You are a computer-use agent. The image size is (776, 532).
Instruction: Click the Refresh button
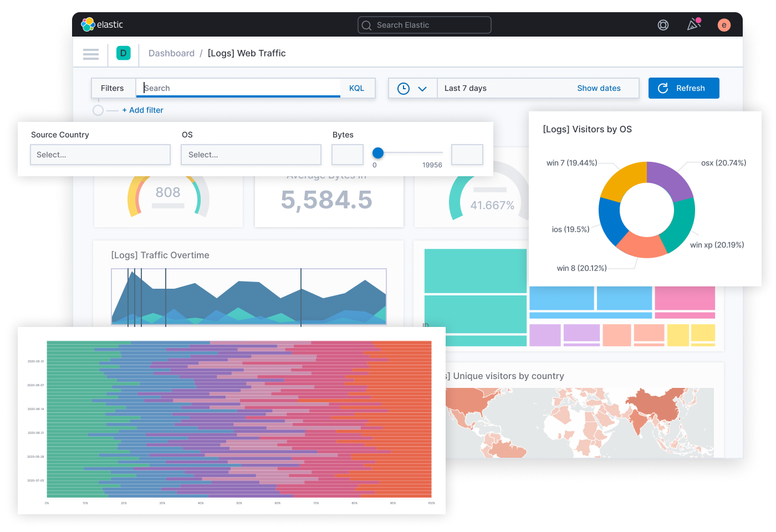[683, 88]
